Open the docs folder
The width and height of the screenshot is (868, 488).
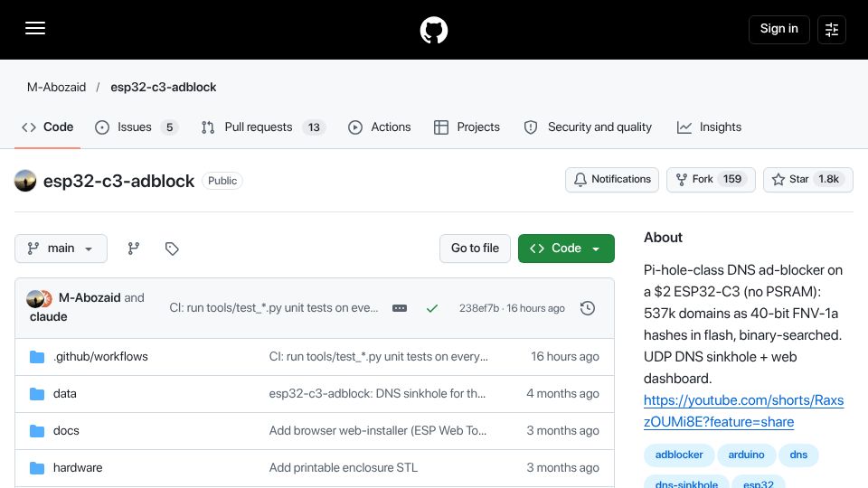66,431
